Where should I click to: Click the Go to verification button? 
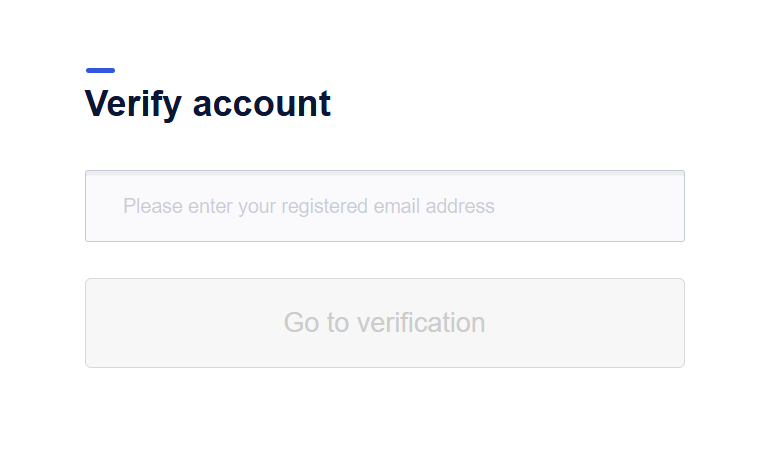(x=385, y=323)
